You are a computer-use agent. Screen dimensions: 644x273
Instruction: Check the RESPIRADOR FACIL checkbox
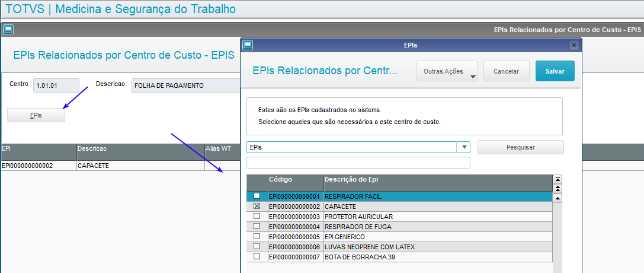(257, 196)
